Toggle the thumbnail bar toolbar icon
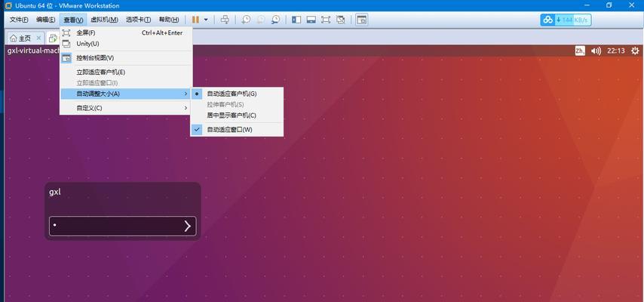 [311, 20]
